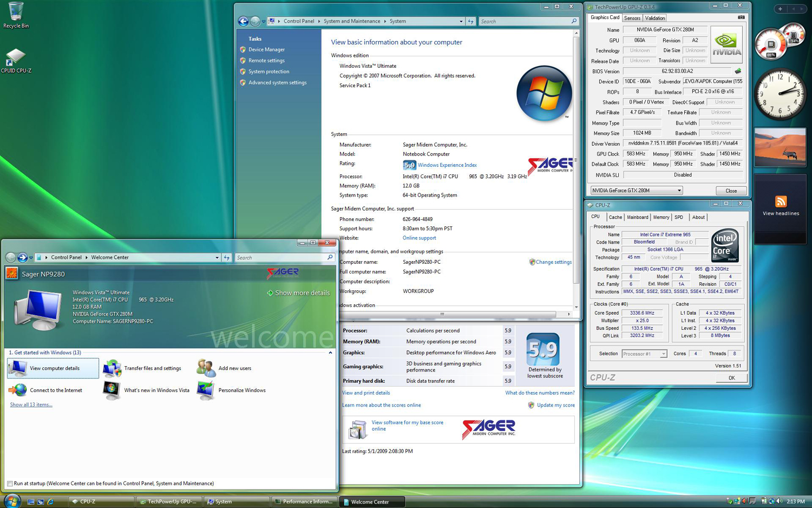The width and height of the screenshot is (812, 508).
Task: Click the analog clock gadget
Action: (x=780, y=95)
